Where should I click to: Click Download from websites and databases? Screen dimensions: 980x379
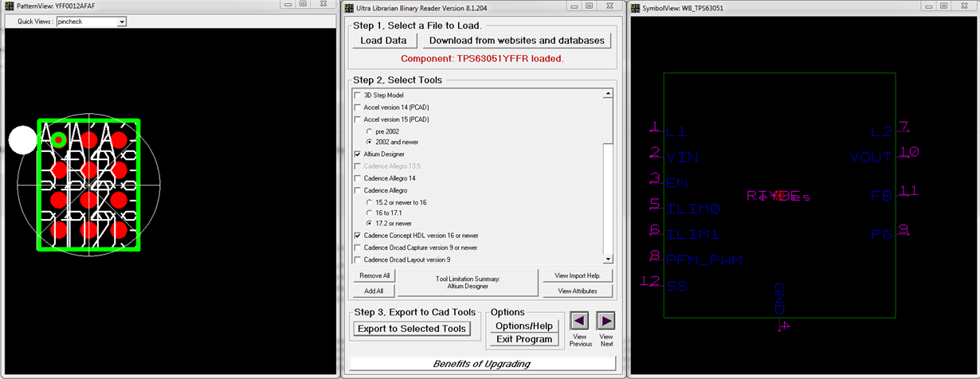(516, 40)
